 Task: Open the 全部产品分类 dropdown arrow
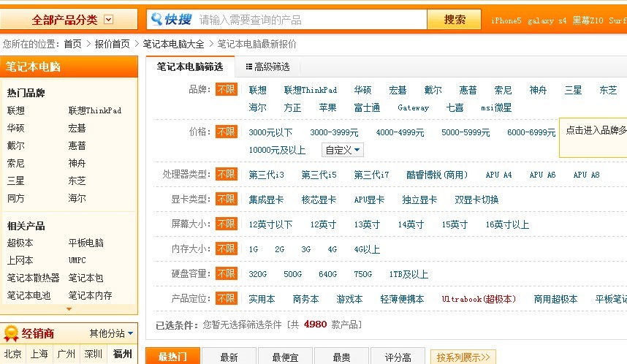pyautogui.click(x=109, y=20)
